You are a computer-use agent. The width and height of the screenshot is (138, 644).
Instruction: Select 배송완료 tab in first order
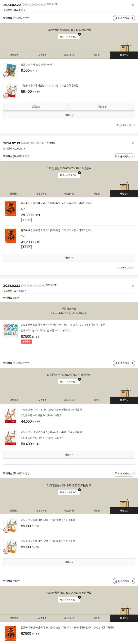click(x=124, y=55)
